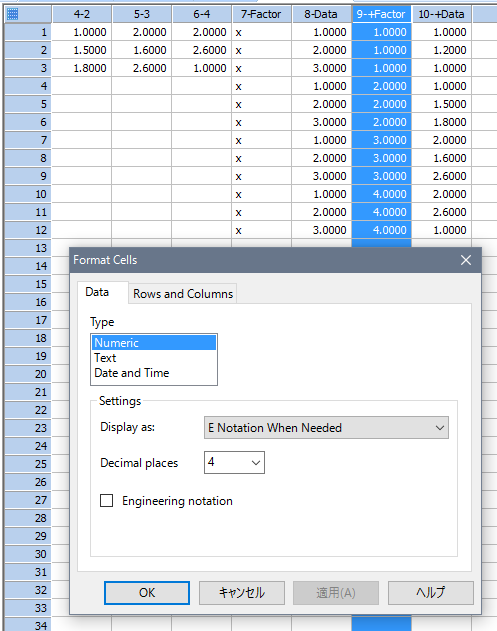
Task: Click cell with 2.6000 in 6-4 column
Action: click(x=202, y=50)
